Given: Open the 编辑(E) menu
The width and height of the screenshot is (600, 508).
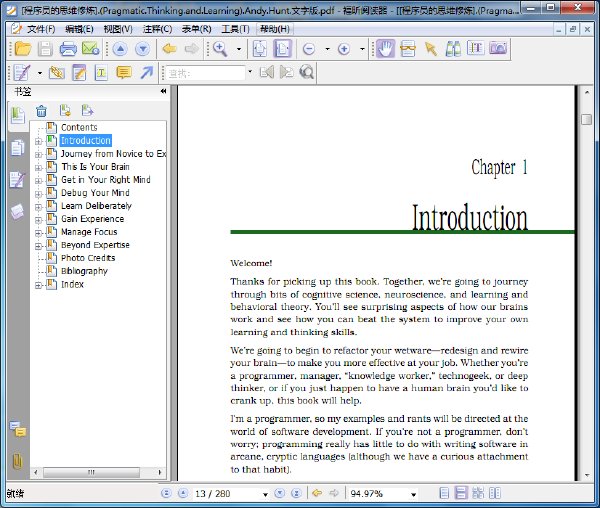Looking at the screenshot, I should tap(79, 29).
